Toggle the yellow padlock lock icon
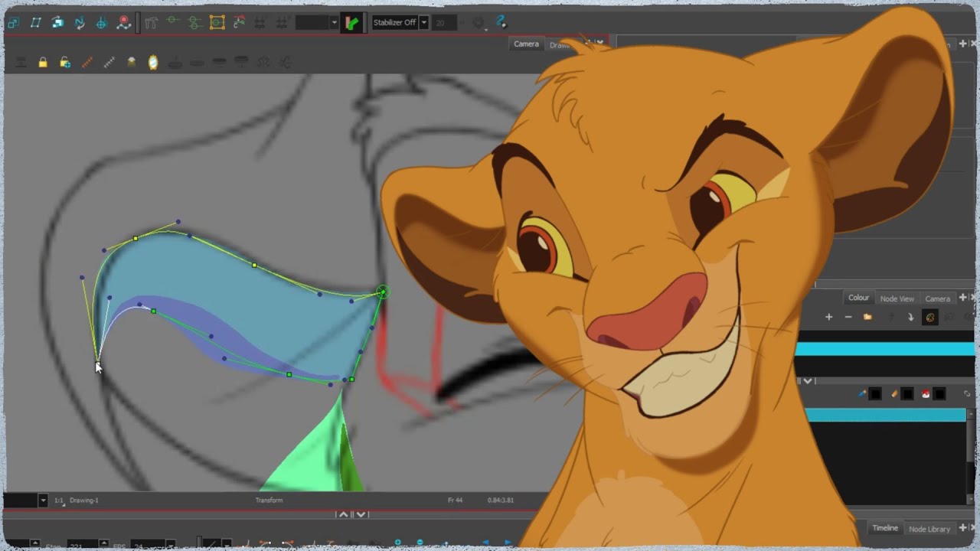This screenshot has width=980, height=551. [x=43, y=63]
